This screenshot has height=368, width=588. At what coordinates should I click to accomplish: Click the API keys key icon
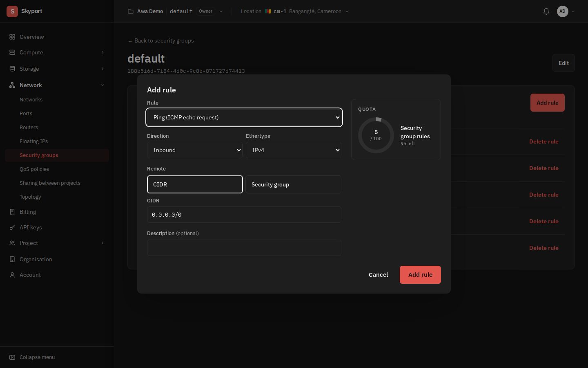click(12, 227)
